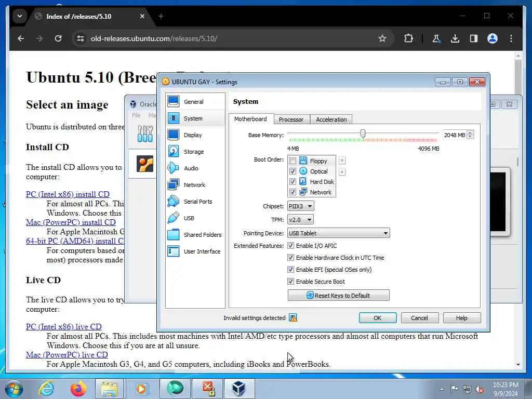This screenshot has height=399, width=532.
Task: Toggle Hardware Clock in UTC Time
Action: point(290,258)
